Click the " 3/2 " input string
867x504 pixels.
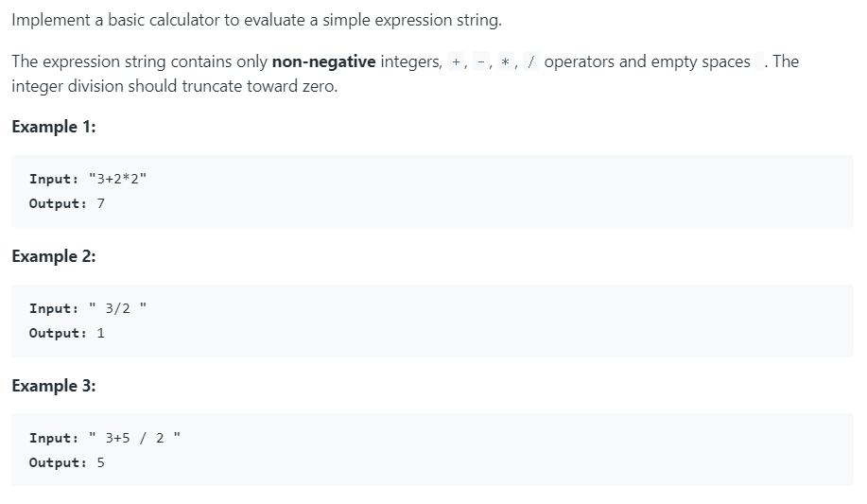(118, 308)
